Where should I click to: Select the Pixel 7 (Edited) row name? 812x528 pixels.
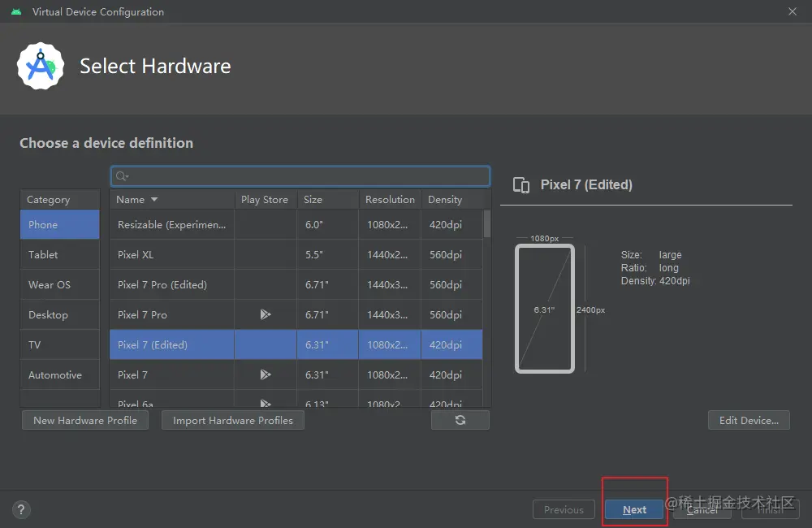pyautogui.click(x=153, y=344)
